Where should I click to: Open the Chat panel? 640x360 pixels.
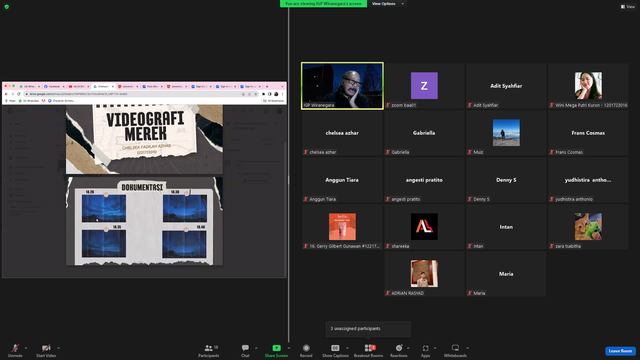click(x=245, y=350)
